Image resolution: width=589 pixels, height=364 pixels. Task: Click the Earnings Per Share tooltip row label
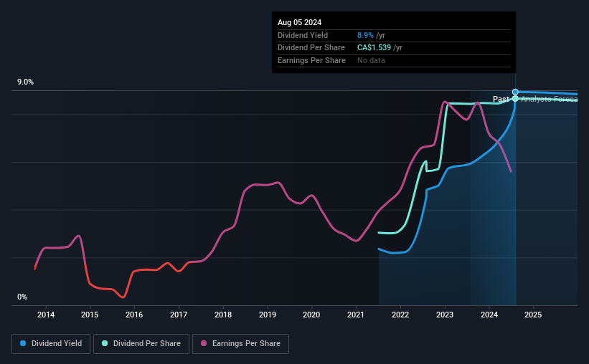pos(311,60)
